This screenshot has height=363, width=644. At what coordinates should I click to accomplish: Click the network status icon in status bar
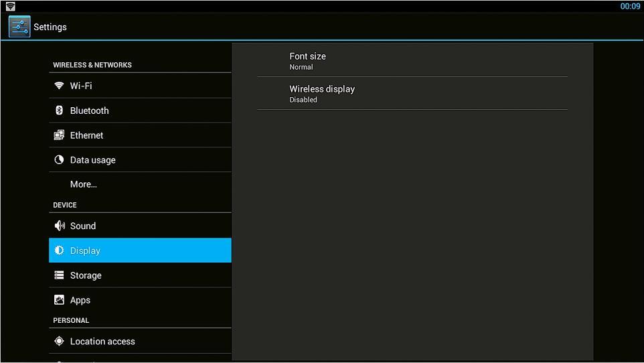[x=10, y=6]
